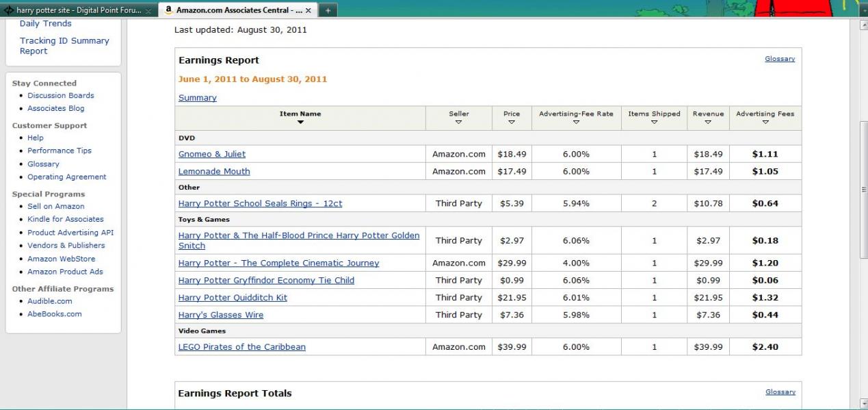Open Tracking ID Summary Report link
This screenshot has height=410, width=868.
64,46
